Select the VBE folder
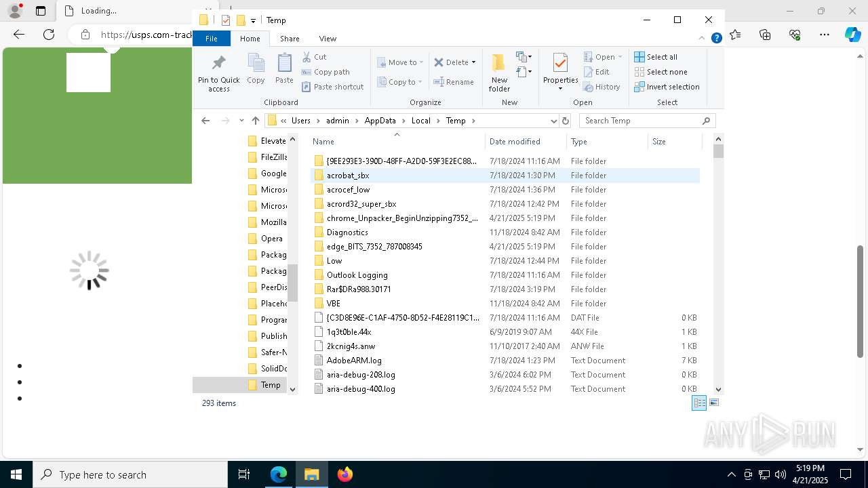 pyautogui.click(x=505, y=304)
